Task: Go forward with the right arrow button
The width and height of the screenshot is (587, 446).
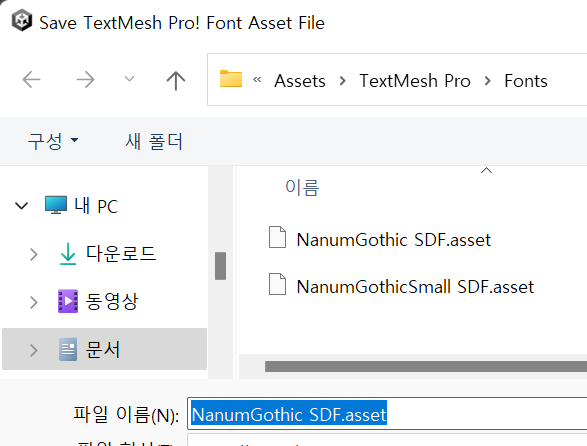Action: point(85,80)
